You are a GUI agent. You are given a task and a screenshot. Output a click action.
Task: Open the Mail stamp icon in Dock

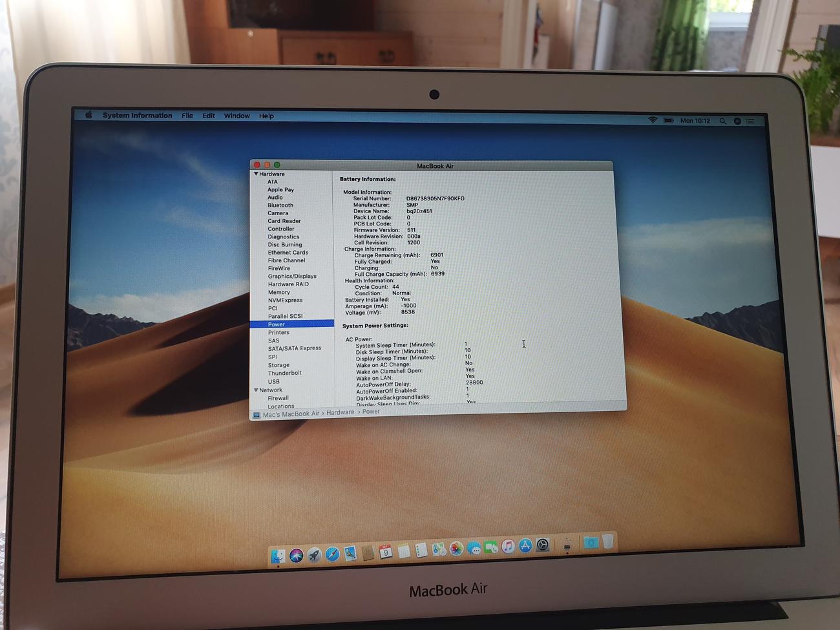click(350, 553)
